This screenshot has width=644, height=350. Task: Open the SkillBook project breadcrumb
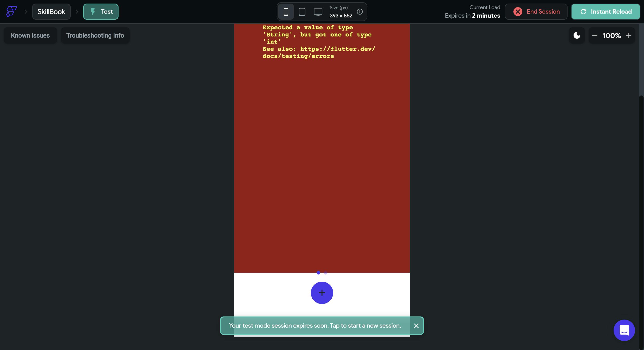point(51,12)
